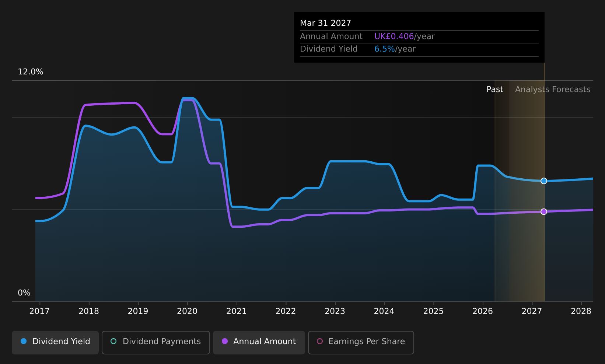The width and height of the screenshot is (605, 364).
Task: Toggle the Earnings Per Share series
Action: click(x=361, y=342)
